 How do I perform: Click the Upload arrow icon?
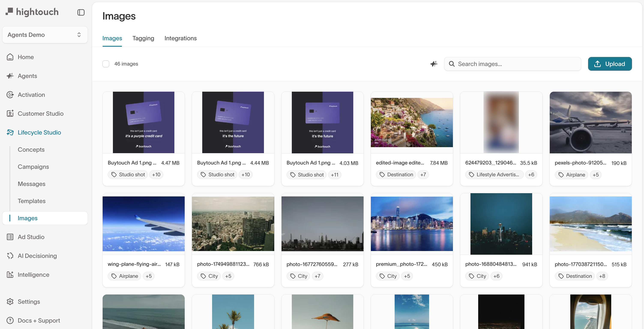coord(597,64)
